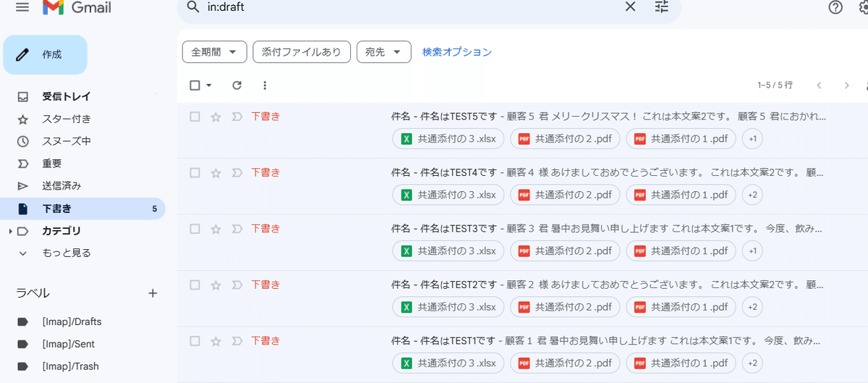This screenshot has width=868, height=383.
Task: Mark the TEST3 draft as important
Action: [x=236, y=229]
